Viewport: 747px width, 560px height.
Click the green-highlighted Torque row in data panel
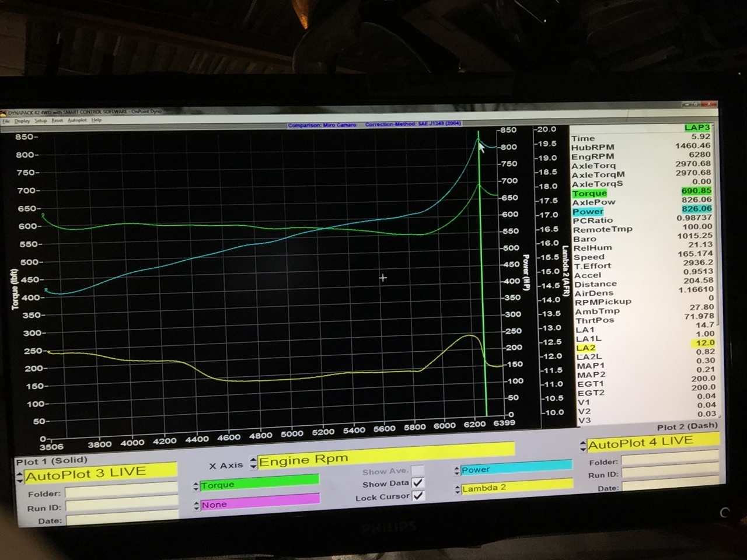pyautogui.click(x=589, y=193)
